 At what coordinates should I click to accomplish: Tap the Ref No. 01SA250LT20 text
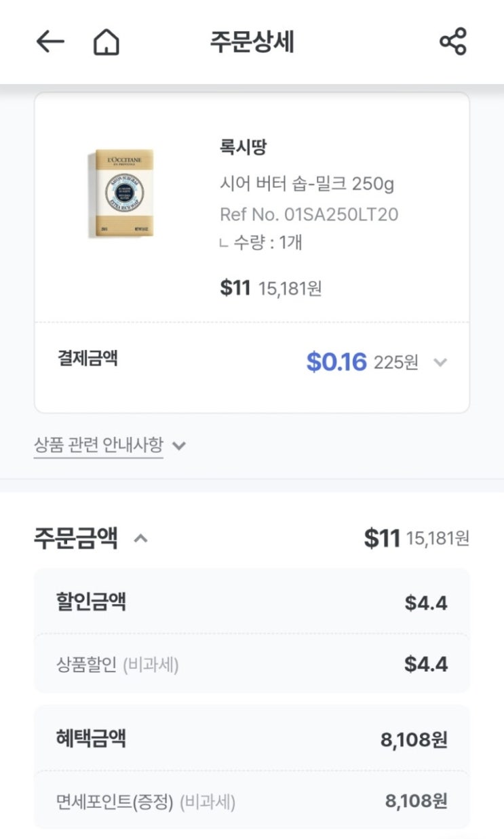pos(309,214)
